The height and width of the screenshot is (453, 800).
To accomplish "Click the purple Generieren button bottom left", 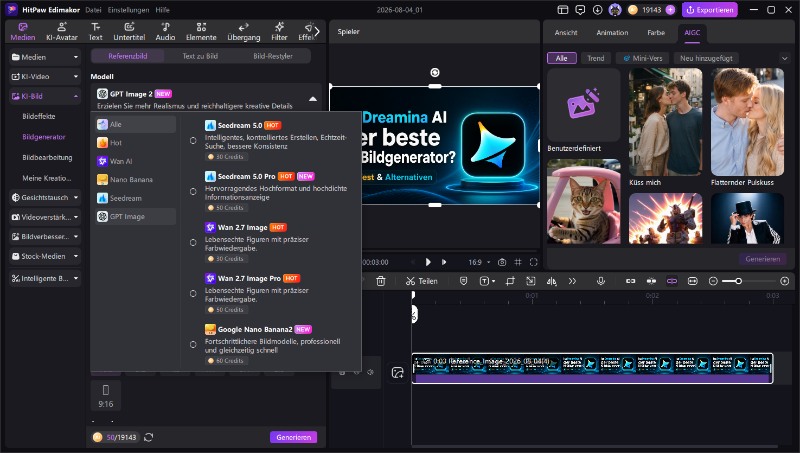I will point(293,437).
